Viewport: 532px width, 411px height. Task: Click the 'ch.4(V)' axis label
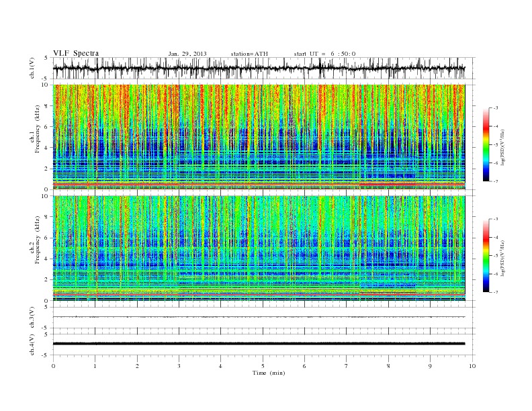32,345
